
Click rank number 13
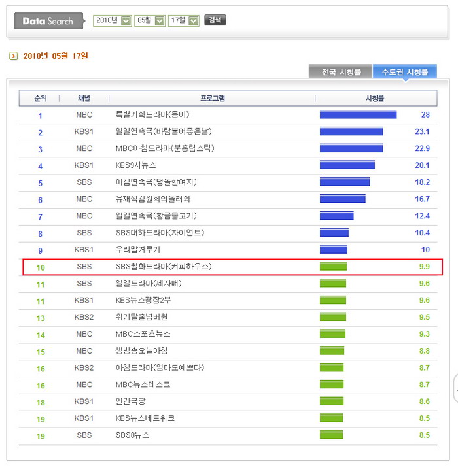point(41,318)
